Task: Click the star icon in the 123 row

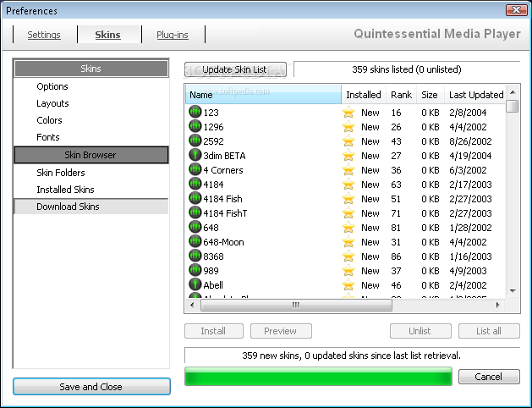Action: point(348,113)
